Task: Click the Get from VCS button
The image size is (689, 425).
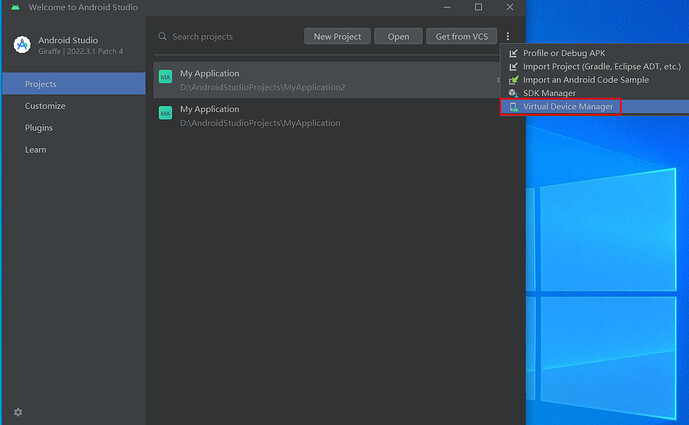Action: click(x=461, y=36)
